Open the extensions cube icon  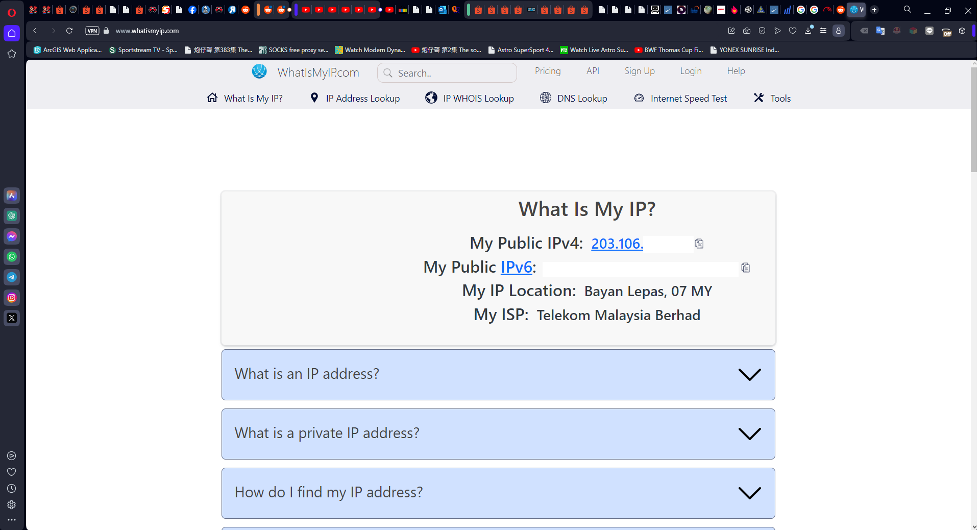[962, 31]
